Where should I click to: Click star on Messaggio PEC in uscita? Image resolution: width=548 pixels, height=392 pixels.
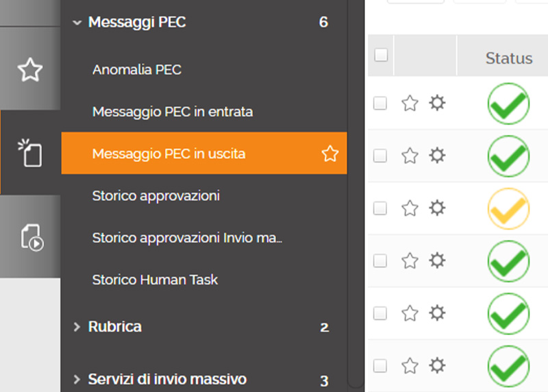tap(330, 154)
